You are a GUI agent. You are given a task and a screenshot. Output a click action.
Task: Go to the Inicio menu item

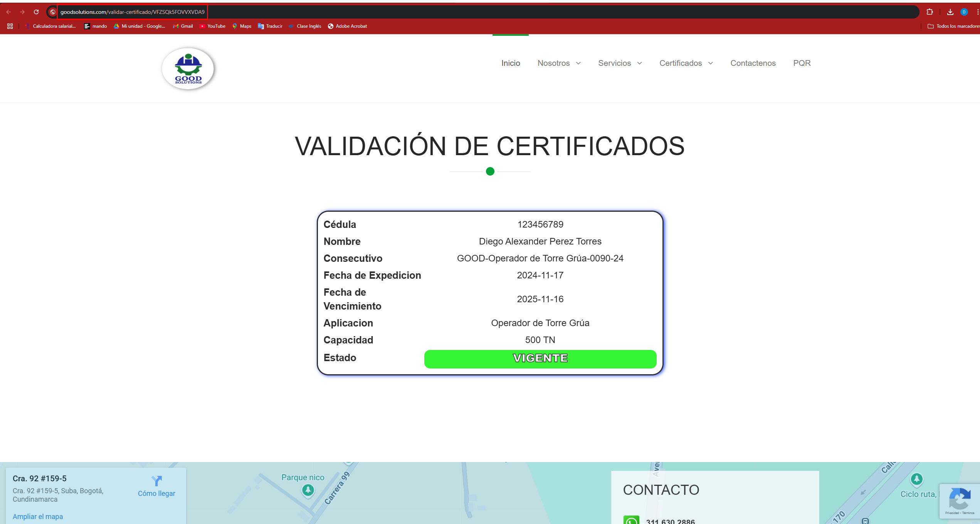tap(511, 63)
